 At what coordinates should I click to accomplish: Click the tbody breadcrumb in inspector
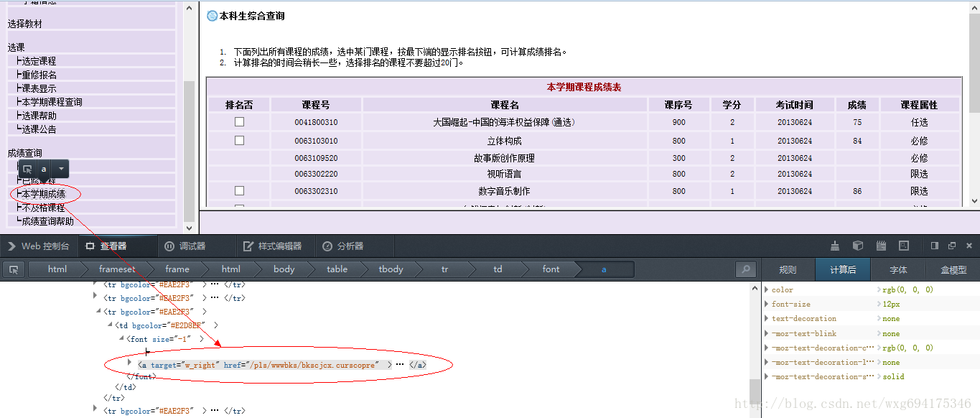tap(391, 269)
